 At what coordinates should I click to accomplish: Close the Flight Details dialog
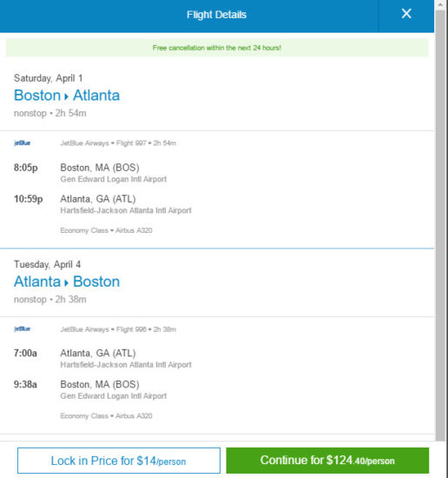point(406,14)
